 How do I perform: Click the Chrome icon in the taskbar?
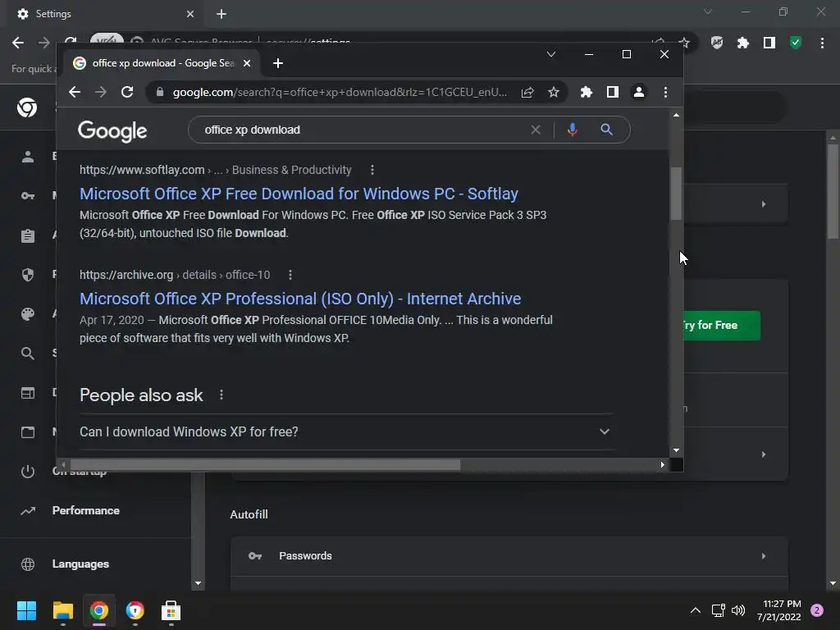pyautogui.click(x=99, y=610)
